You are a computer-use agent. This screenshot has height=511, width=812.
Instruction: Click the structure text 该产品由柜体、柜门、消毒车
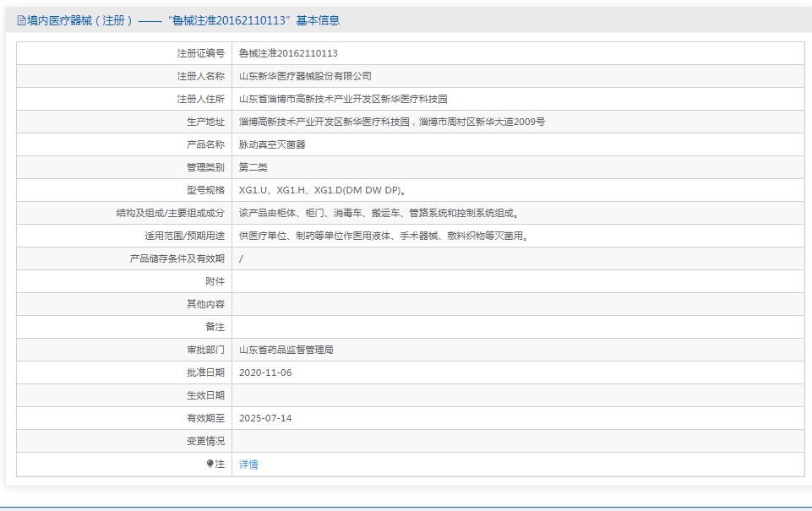[x=379, y=213]
